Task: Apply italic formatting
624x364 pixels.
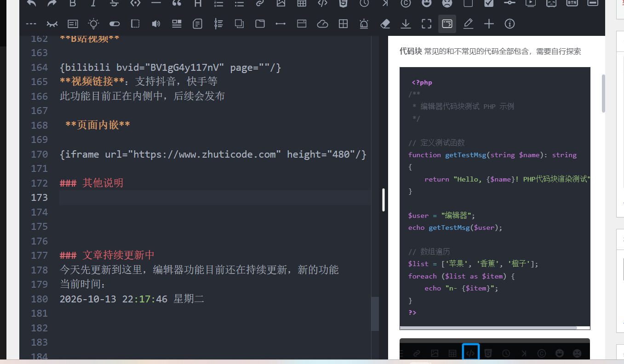Action: [x=93, y=3]
